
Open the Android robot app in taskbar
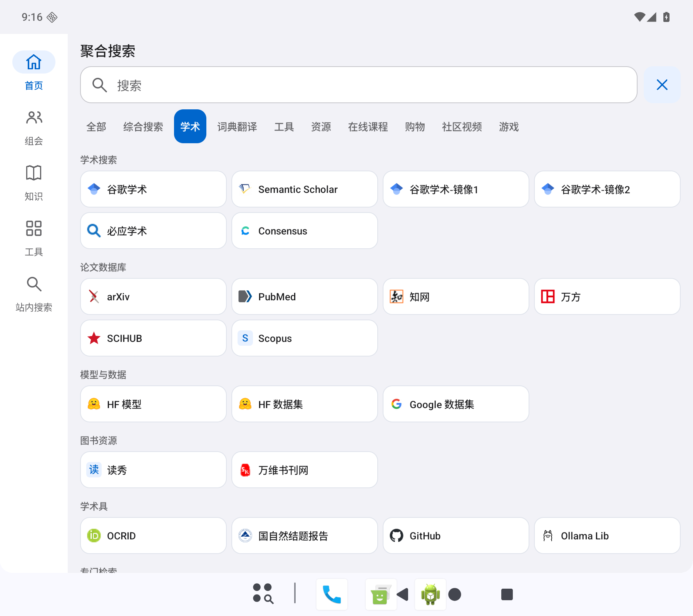click(430, 594)
